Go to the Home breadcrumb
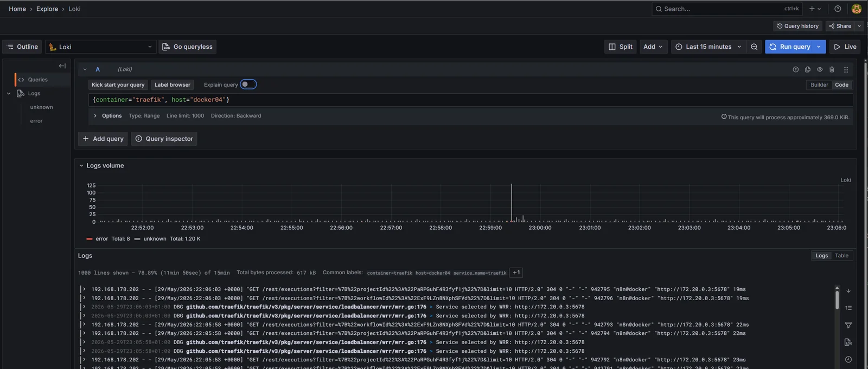This screenshot has width=868, height=369. pyautogui.click(x=17, y=9)
